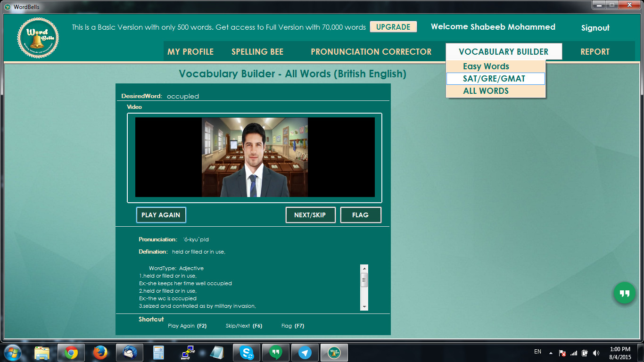
Task: Open Thunderbird from the taskbar
Action: 129,353
